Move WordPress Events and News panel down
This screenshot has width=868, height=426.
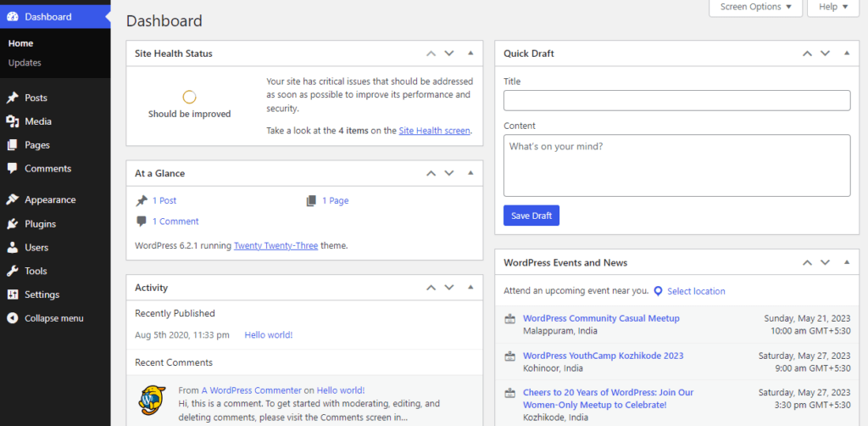coord(826,262)
